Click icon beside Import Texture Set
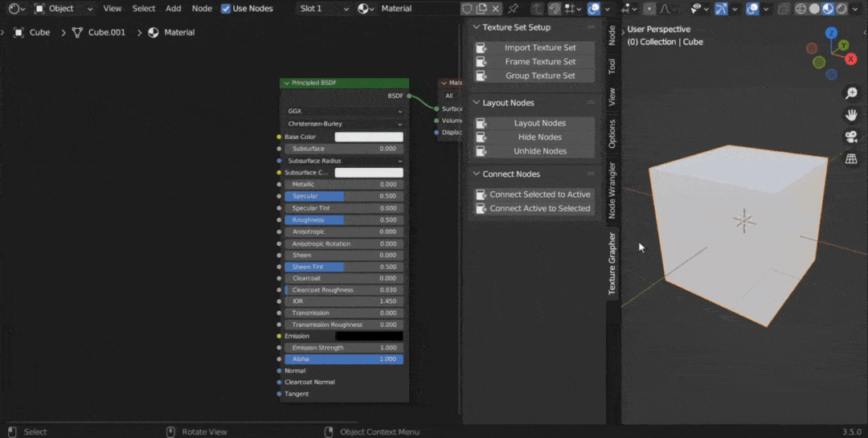This screenshot has width=868, height=438. click(481, 48)
